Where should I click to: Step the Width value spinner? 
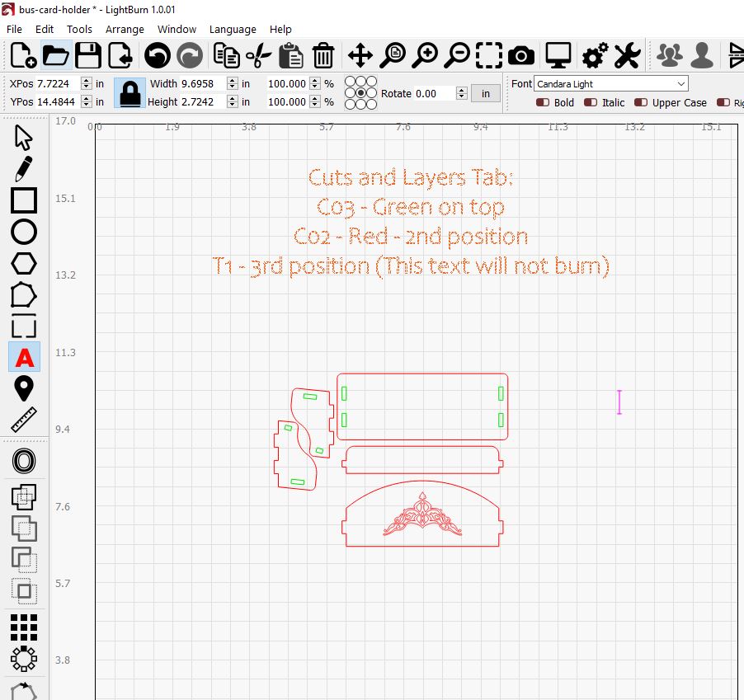232,83
